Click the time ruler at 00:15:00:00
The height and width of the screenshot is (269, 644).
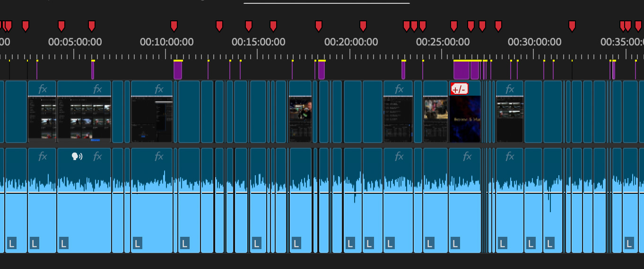(258, 52)
